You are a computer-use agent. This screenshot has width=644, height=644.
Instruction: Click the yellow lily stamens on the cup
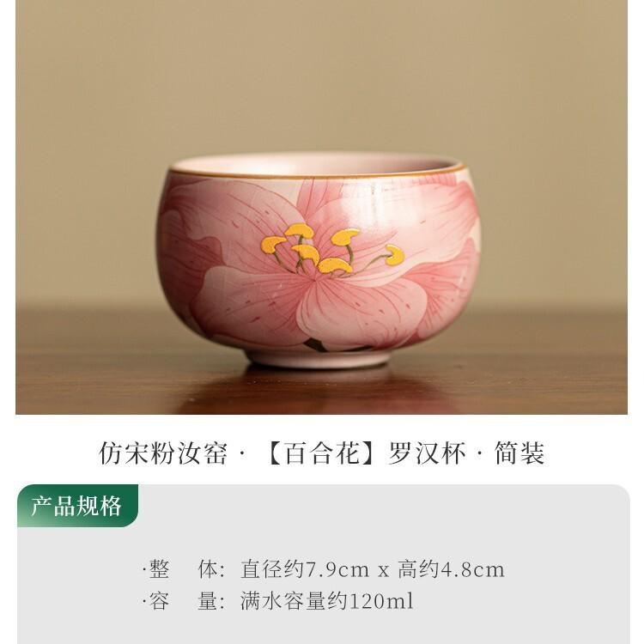(332, 250)
